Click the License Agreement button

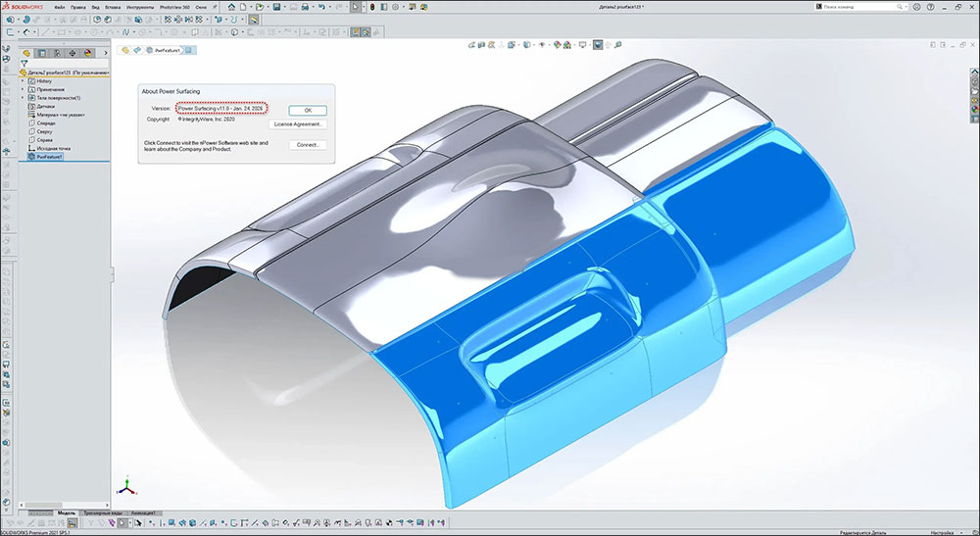point(298,124)
